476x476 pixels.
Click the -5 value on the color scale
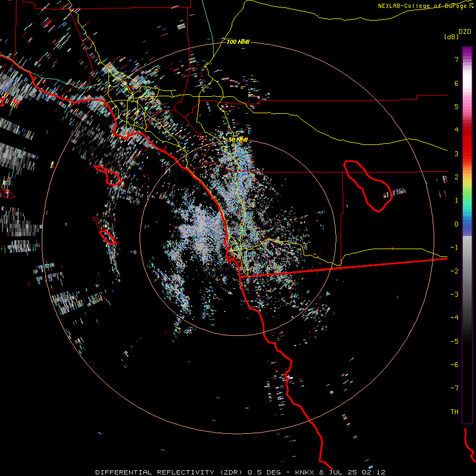[454, 342]
